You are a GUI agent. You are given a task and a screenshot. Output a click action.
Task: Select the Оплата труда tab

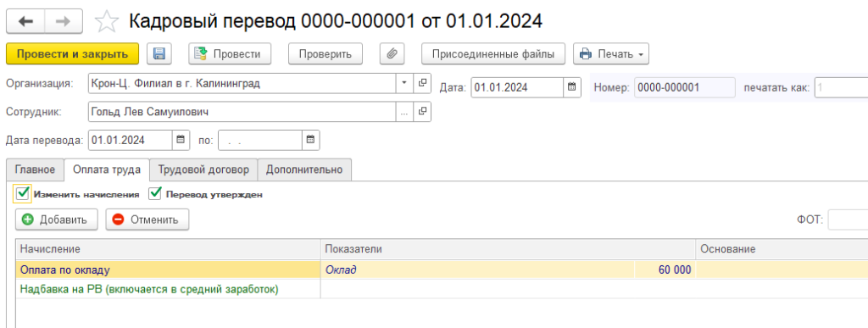[107, 170]
